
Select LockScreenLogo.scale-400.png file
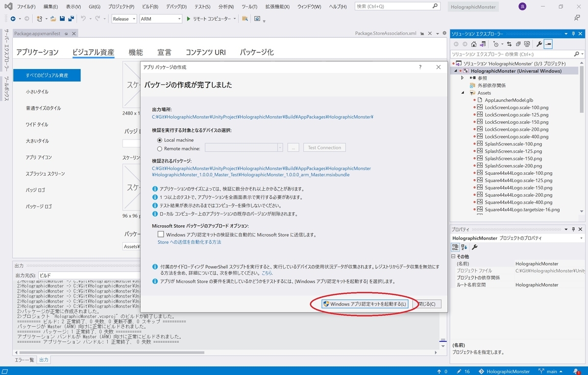pyautogui.click(x=516, y=137)
